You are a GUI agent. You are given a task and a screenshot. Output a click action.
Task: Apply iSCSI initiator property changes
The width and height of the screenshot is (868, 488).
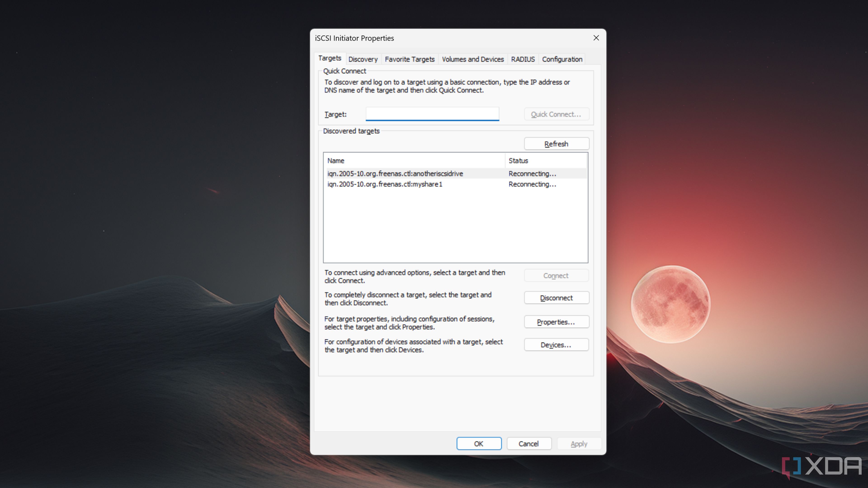tap(578, 443)
